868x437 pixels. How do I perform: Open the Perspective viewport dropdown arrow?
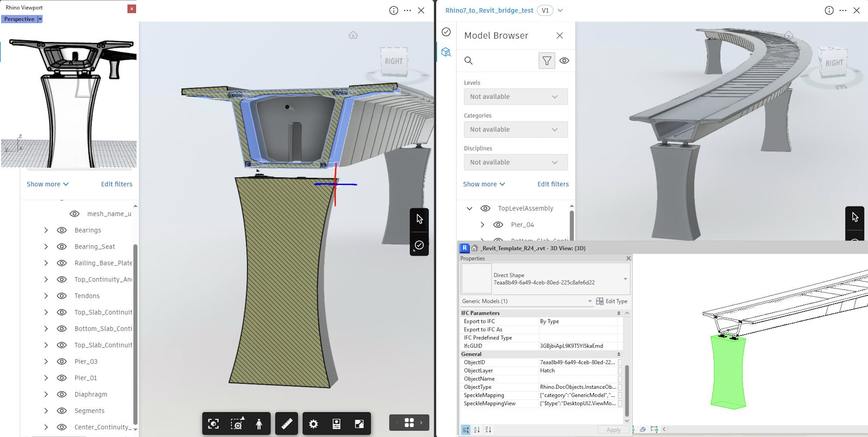(x=40, y=19)
